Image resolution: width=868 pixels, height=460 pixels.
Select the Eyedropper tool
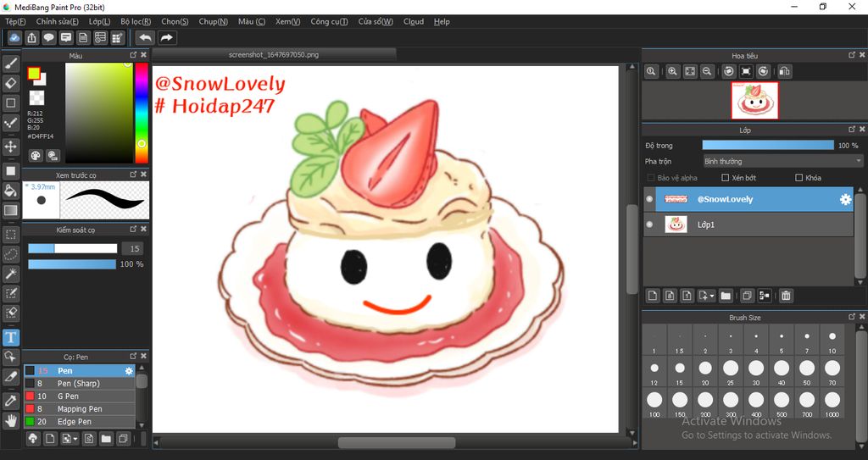point(10,401)
